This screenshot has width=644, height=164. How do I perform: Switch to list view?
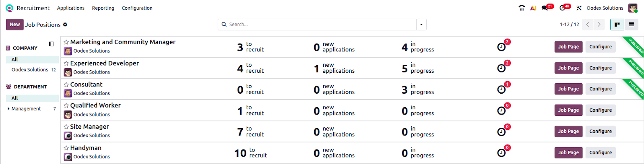pyautogui.click(x=631, y=25)
